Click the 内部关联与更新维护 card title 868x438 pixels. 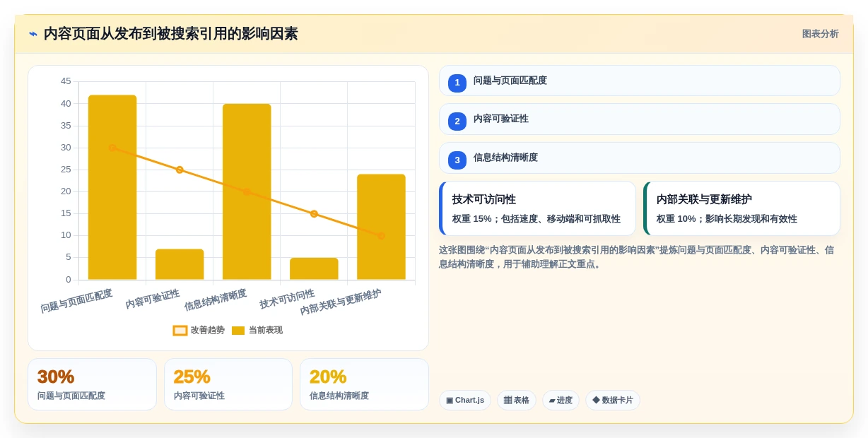pos(704,199)
